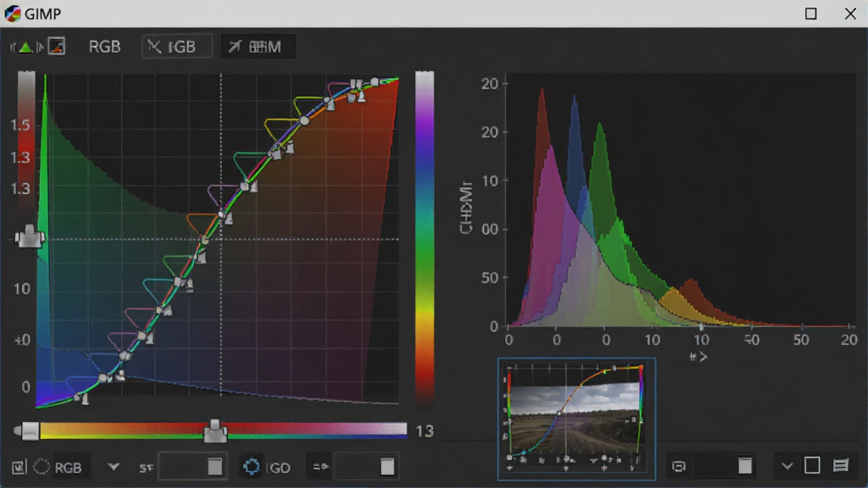The width and height of the screenshot is (868, 488).
Task: Click the gray square right of the copy icon
Action: point(745,466)
